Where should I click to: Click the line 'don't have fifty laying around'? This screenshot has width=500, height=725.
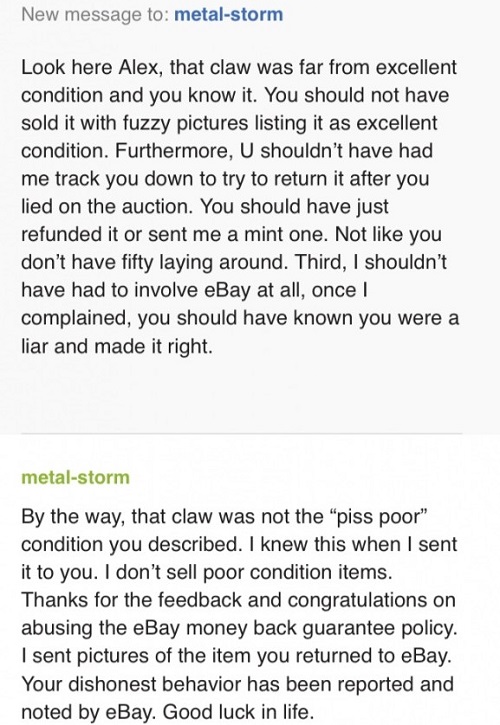[x=234, y=263]
